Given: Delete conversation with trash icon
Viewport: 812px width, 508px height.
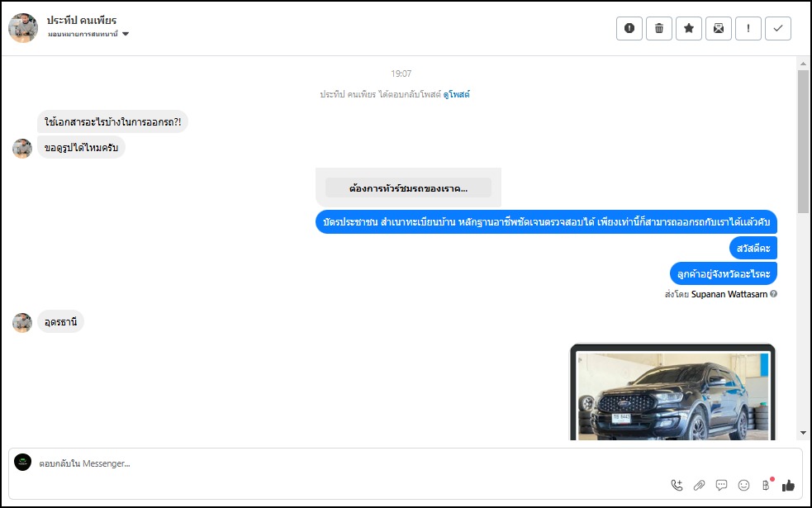Looking at the screenshot, I should 658,28.
